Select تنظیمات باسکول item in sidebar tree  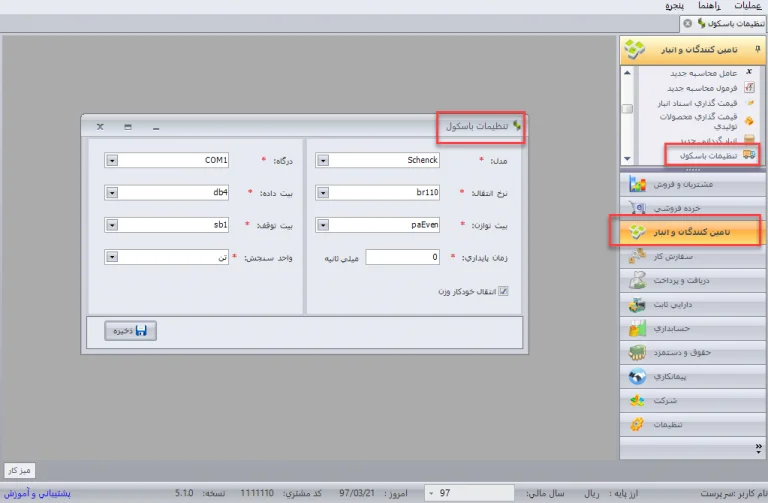[708, 155]
